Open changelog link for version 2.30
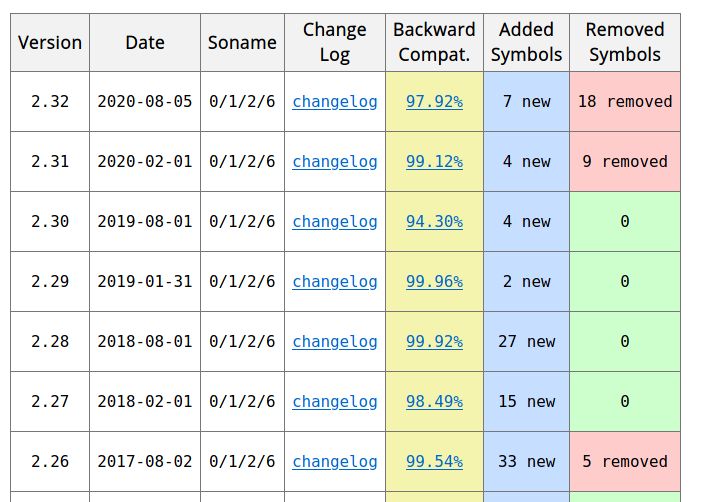The width and height of the screenshot is (714, 502). 335,221
